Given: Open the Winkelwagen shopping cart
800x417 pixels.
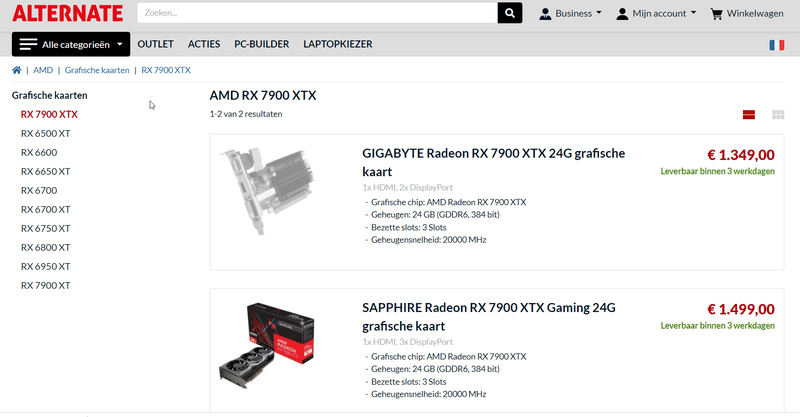Looking at the screenshot, I should 747,14.
